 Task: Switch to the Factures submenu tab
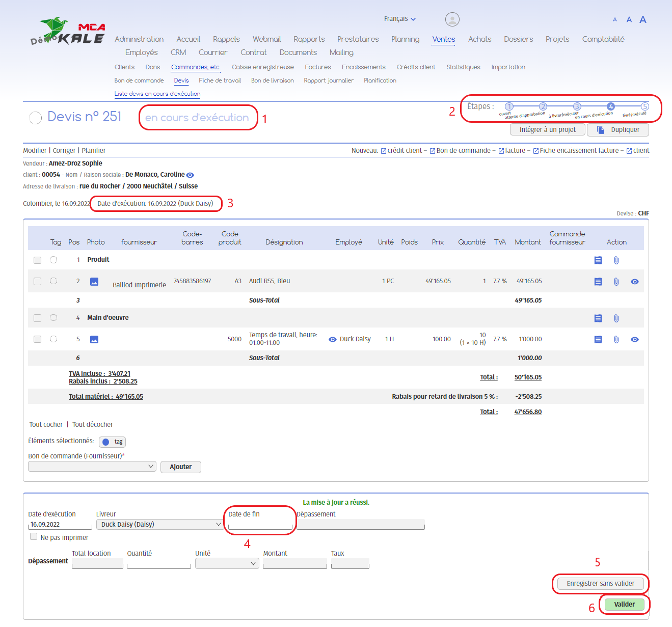[317, 67]
